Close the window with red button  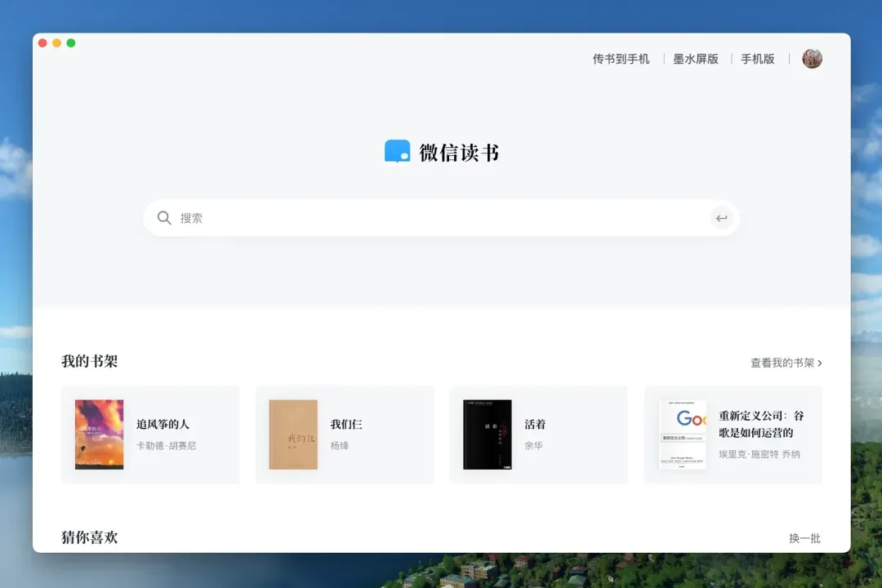pyautogui.click(x=42, y=42)
